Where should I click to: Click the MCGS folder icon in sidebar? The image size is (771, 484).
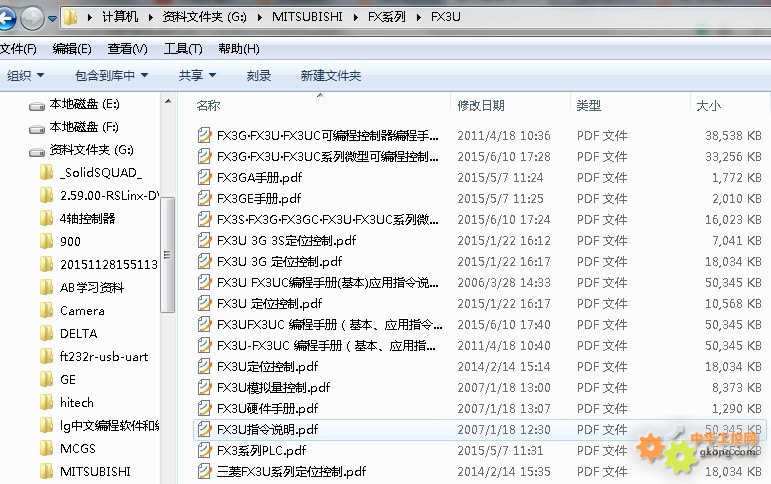click(x=47, y=448)
